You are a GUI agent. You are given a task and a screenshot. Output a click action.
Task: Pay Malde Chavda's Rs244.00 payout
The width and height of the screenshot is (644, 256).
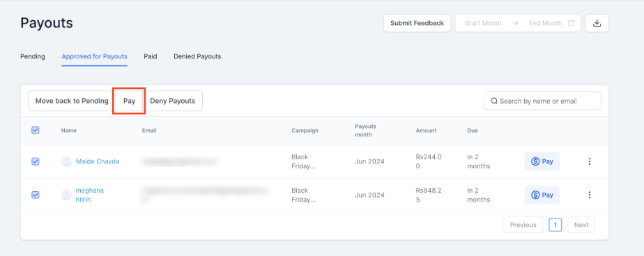tap(542, 161)
